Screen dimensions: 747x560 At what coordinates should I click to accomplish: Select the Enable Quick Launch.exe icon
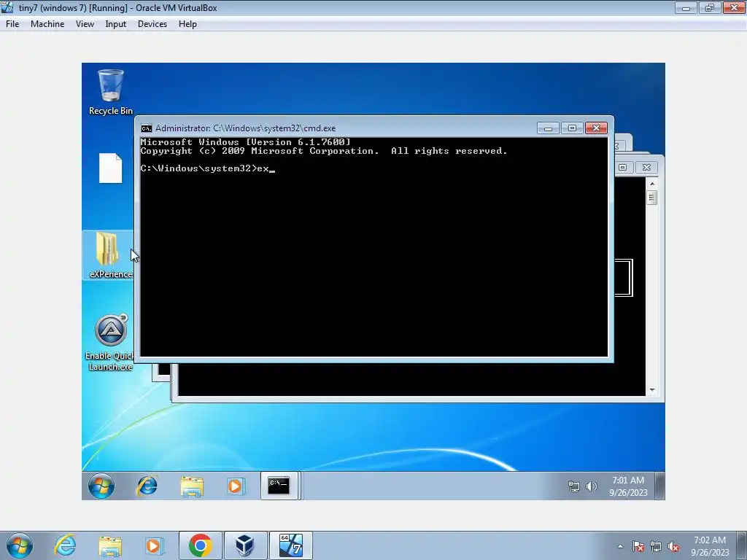click(x=110, y=342)
